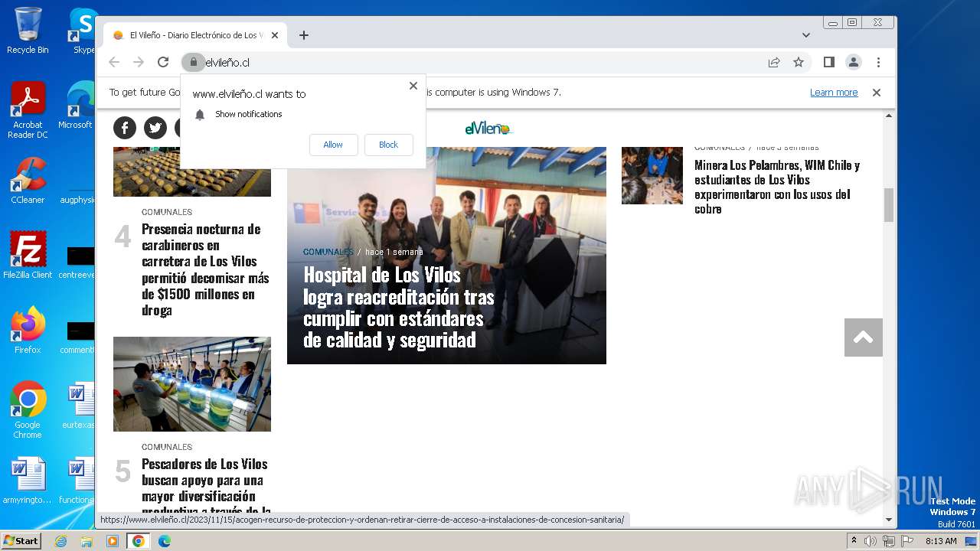The image size is (980, 551).
Task: Dismiss the Windows 7 info bar
Action: (x=877, y=92)
